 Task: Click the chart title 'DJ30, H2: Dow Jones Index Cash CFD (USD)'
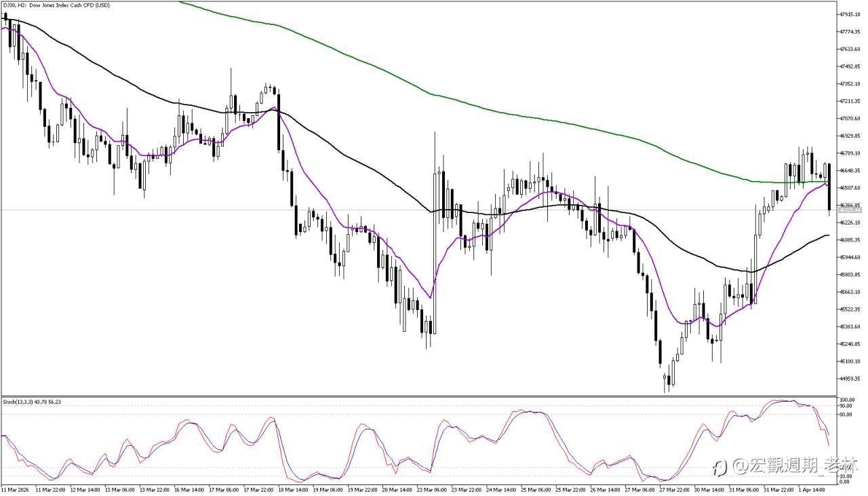coord(58,5)
